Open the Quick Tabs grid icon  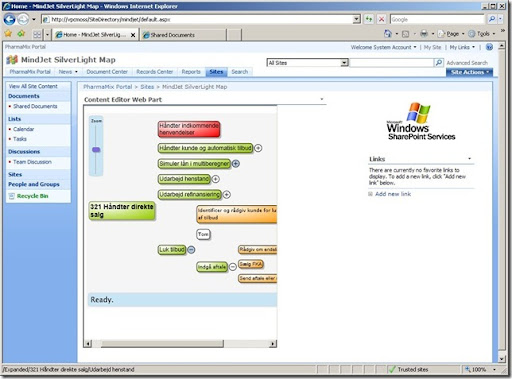pos(37,34)
